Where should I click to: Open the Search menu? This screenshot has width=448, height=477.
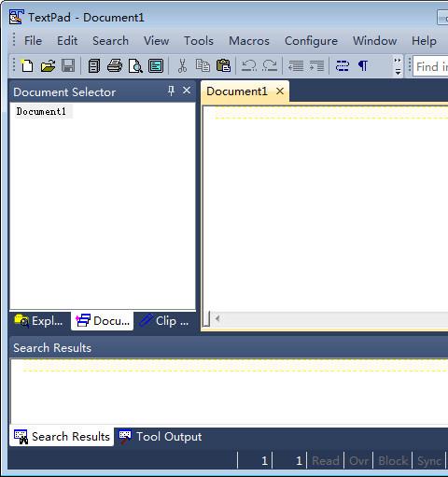110,41
